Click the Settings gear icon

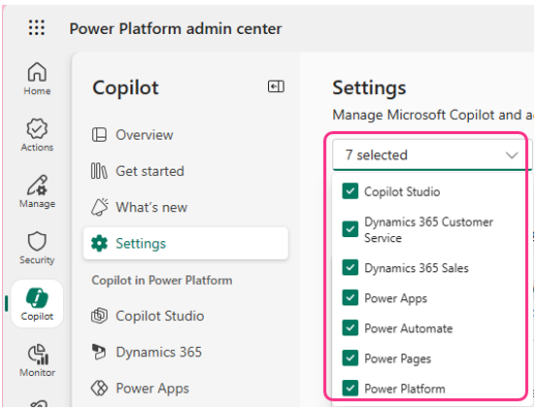click(x=99, y=243)
